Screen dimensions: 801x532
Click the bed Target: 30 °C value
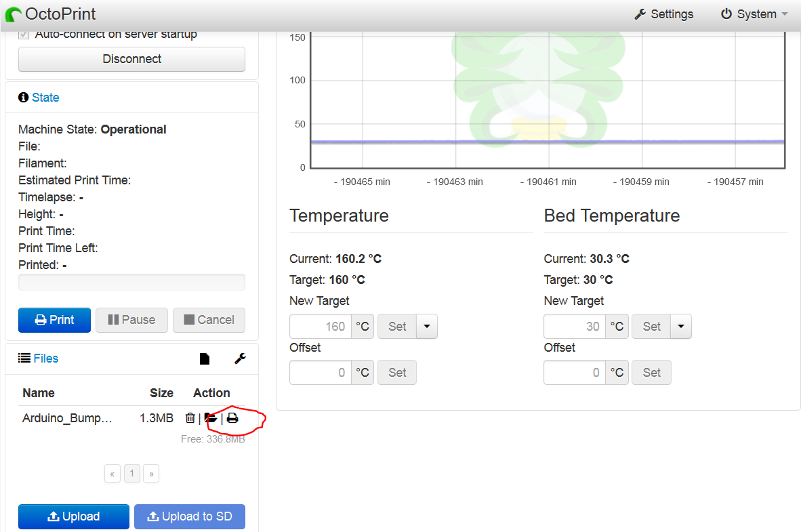pyautogui.click(x=578, y=280)
